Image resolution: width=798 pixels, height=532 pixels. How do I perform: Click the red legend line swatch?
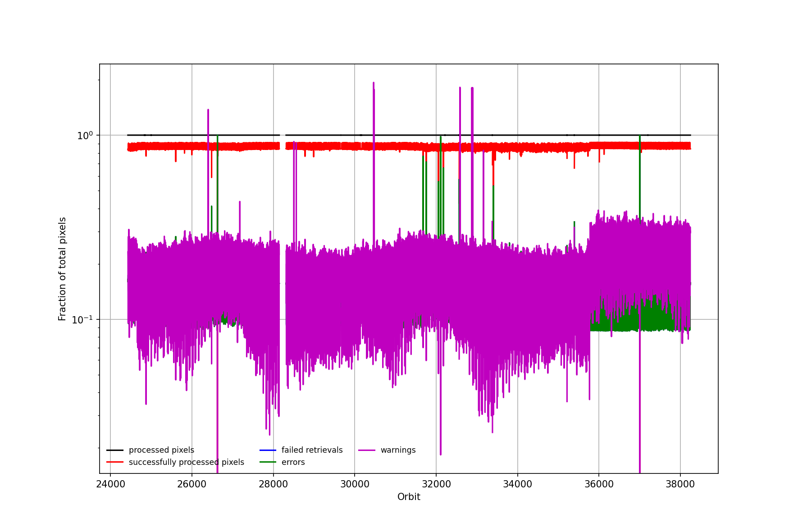(x=115, y=462)
